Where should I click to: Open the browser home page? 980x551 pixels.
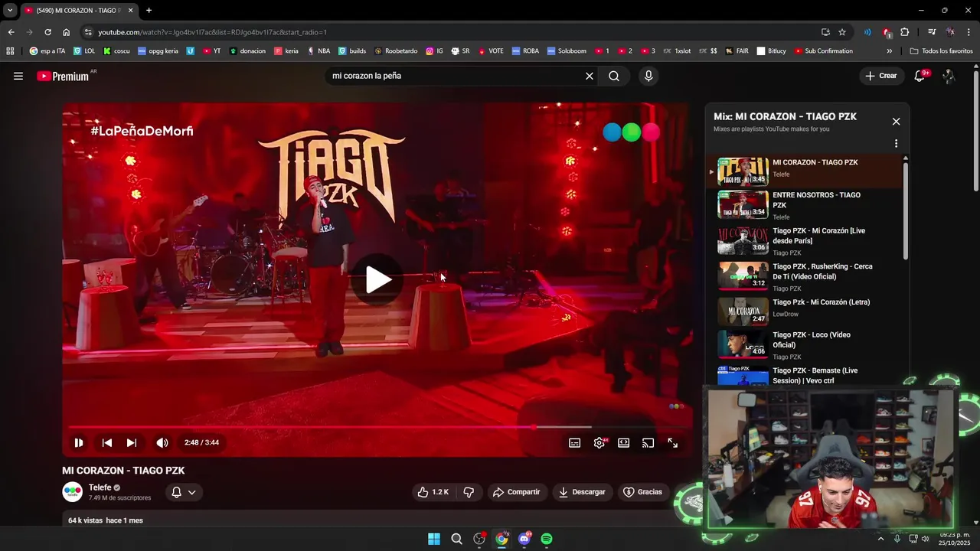coord(67,32)
